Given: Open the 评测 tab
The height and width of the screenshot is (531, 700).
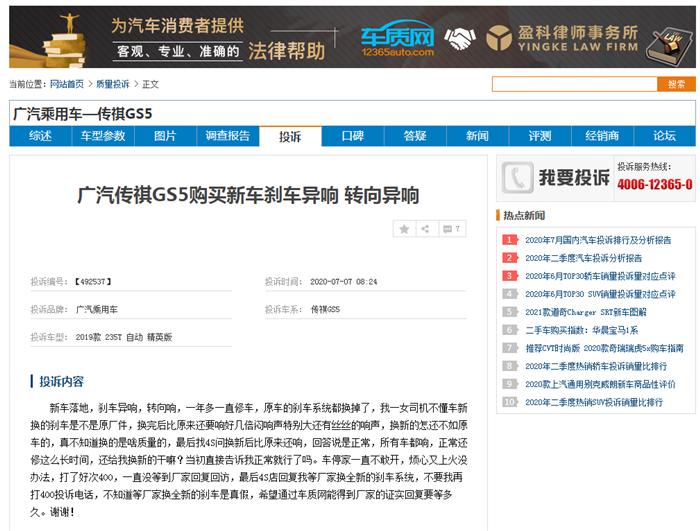Looking at the screenshot, I should point(540,136).
